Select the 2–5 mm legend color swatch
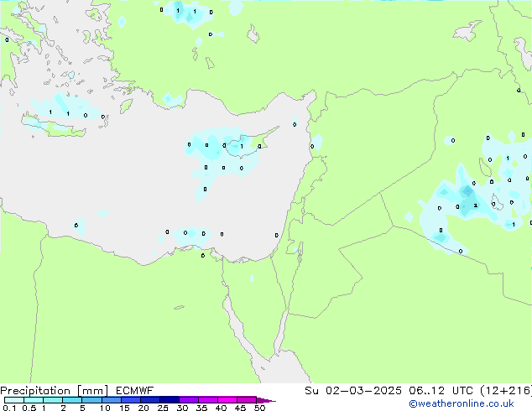 (x=72, y=400)
